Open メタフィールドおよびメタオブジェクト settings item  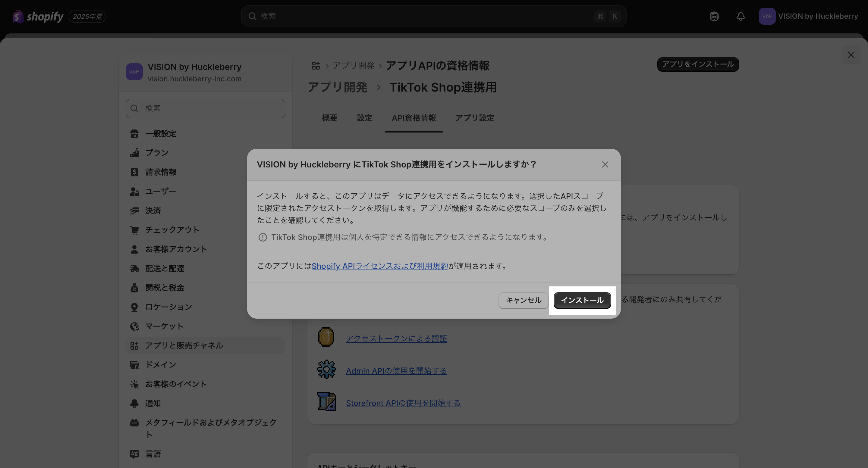(x=205, y=428)
